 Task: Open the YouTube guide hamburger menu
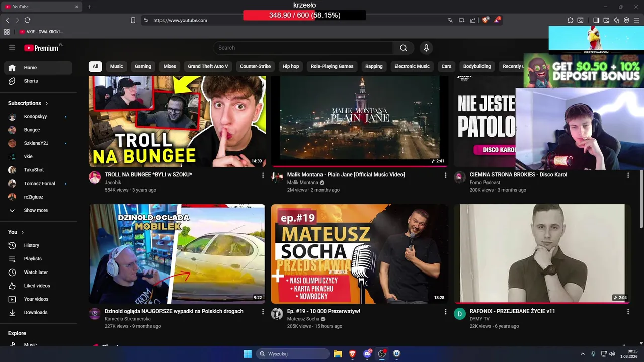12,48
